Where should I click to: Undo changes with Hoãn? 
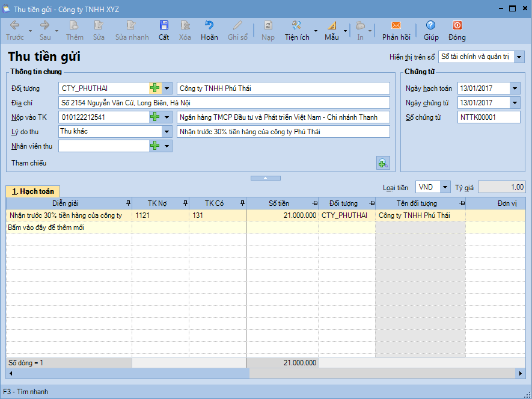click(x=209, y=31)
